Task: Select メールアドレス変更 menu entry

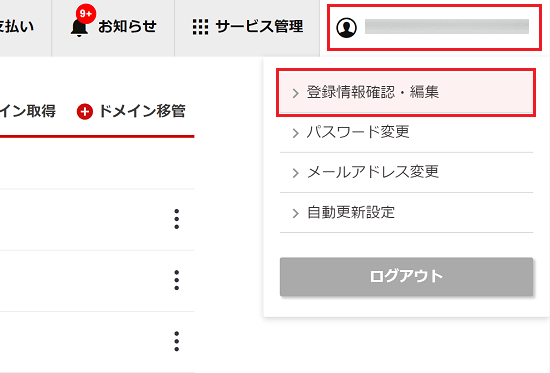Action: 406,173
